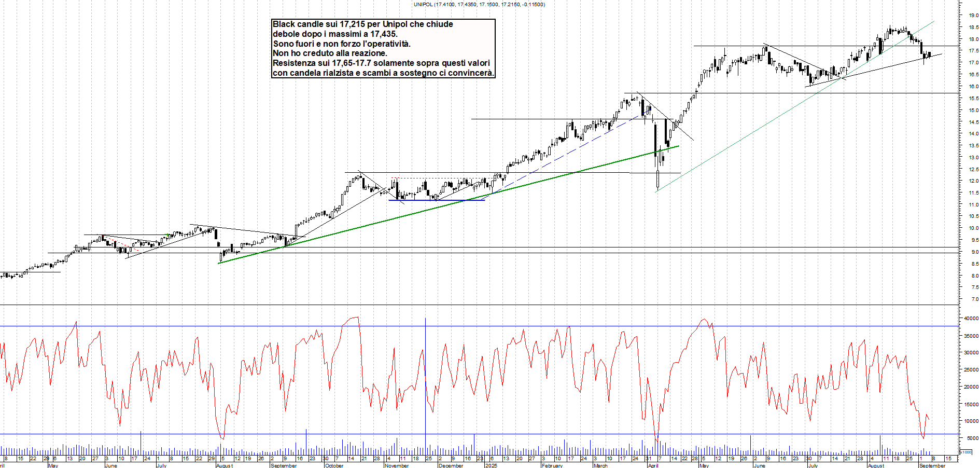980x468 pixels.
Task: Click the 14.5 price axis label
Action: coord(973,122)
